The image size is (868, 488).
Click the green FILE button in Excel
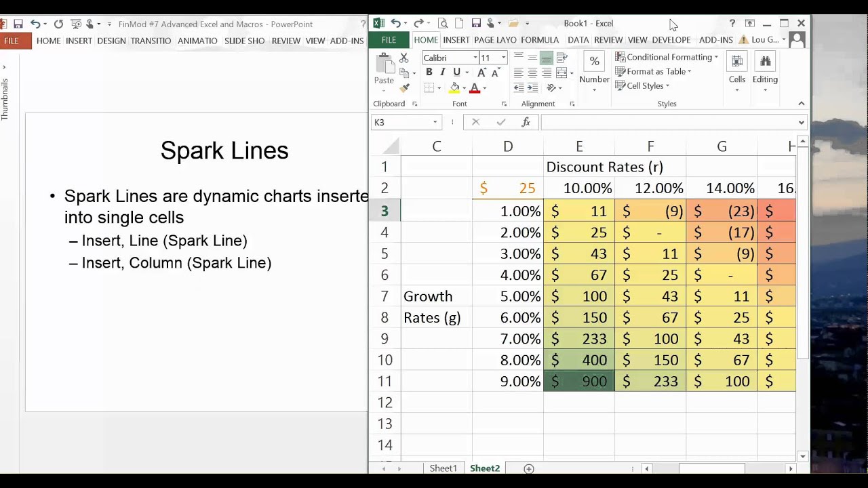tap(389, 40)
